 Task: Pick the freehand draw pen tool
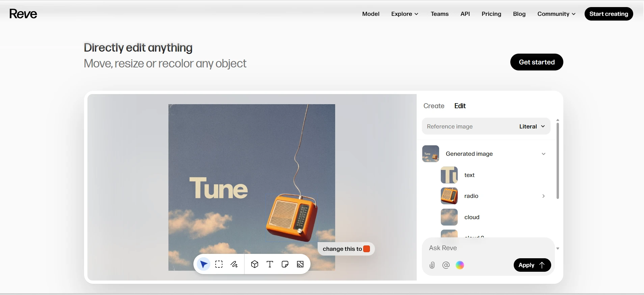234,264
